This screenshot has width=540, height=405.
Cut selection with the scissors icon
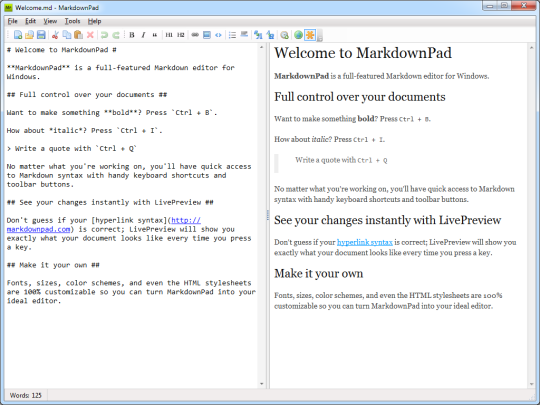55,35
